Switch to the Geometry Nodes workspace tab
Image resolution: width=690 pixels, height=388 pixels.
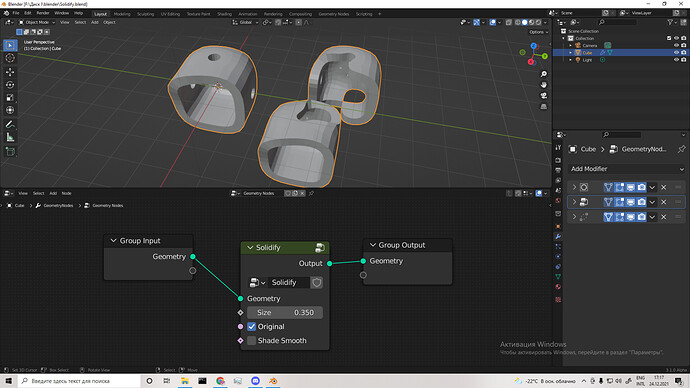[x=334, y=14]
